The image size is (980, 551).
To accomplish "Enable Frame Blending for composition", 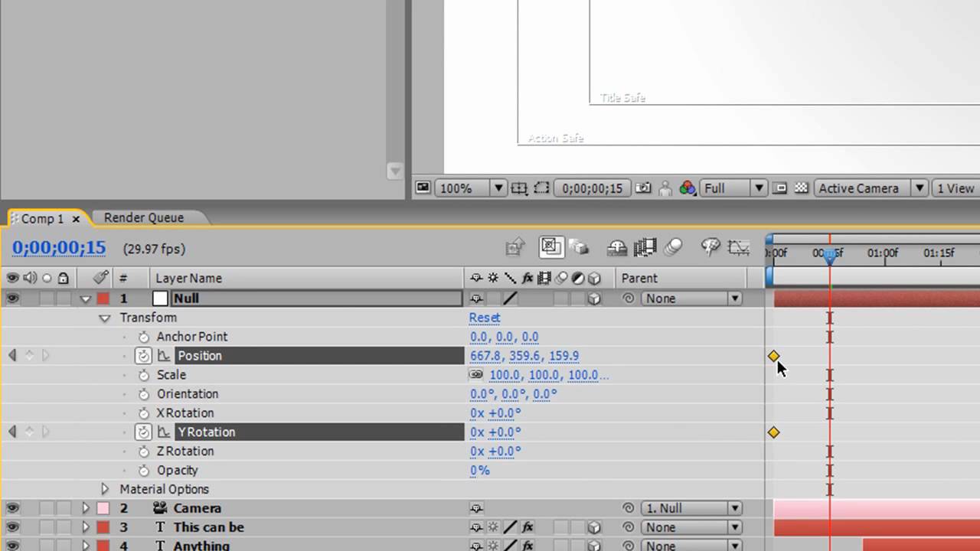I will click(645, 247).
